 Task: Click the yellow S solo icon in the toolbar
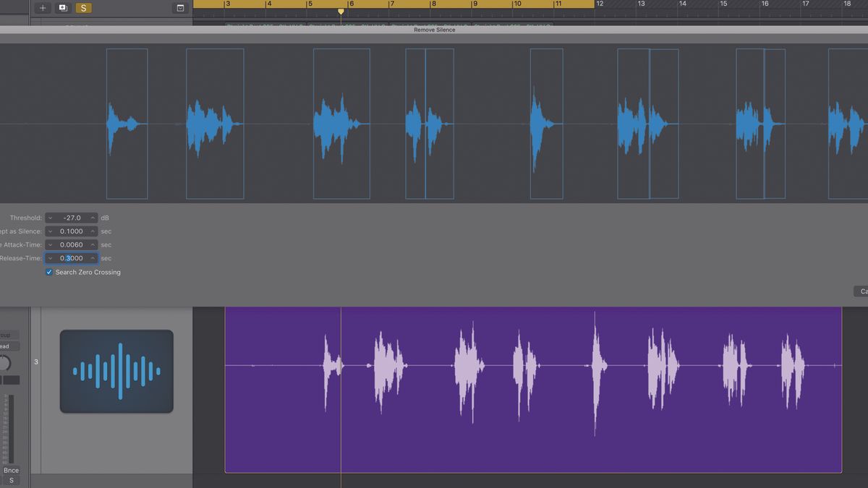click(x=84, y=8)
